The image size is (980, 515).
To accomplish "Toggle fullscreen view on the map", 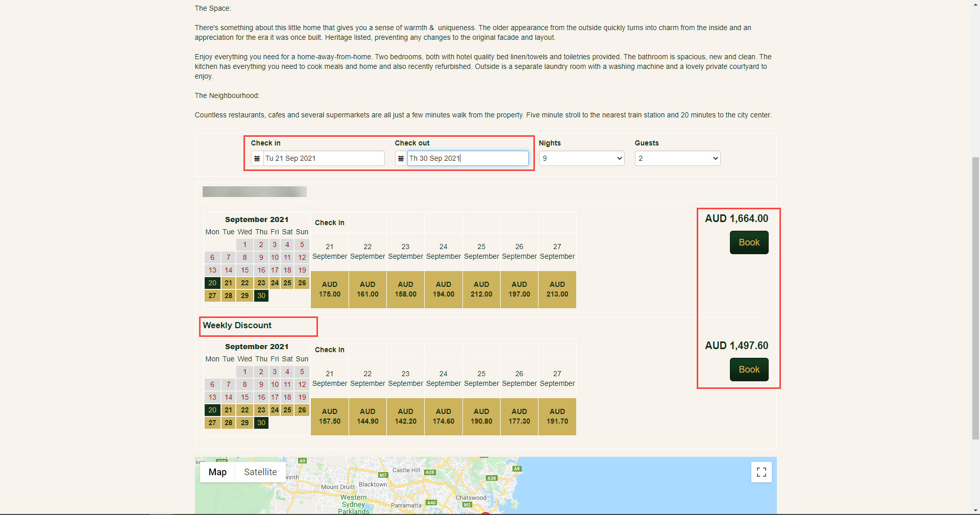I will coord(761,472).
